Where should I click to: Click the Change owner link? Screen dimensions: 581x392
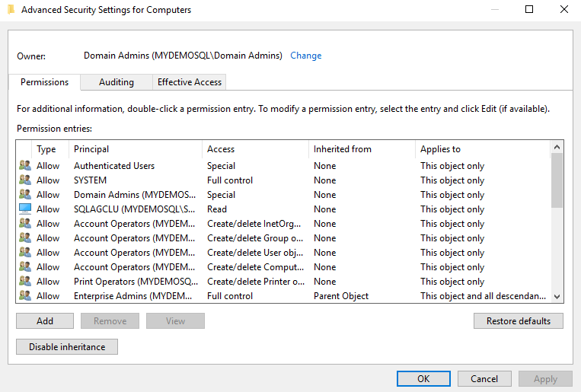[x=306, y=56]
